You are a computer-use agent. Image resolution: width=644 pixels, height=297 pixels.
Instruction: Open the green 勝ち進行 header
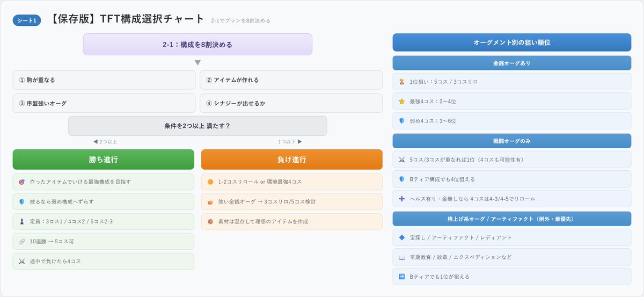(x=104, y=160)
